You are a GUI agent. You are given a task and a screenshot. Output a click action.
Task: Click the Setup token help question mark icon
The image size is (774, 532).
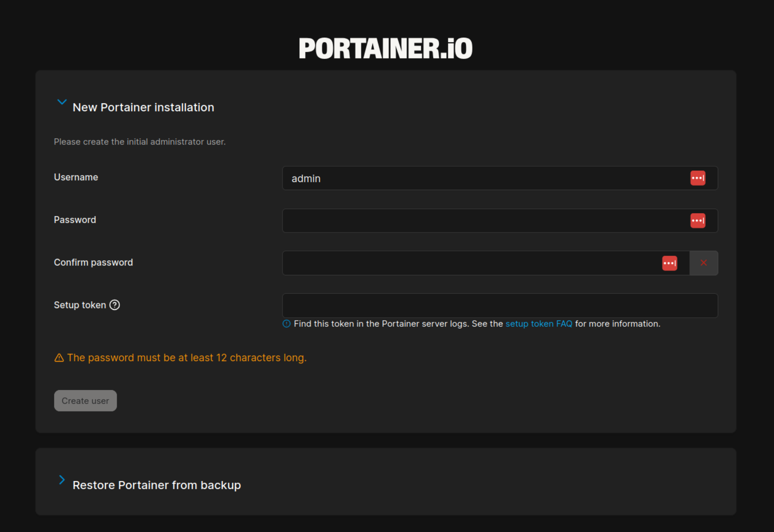[114, 305]
